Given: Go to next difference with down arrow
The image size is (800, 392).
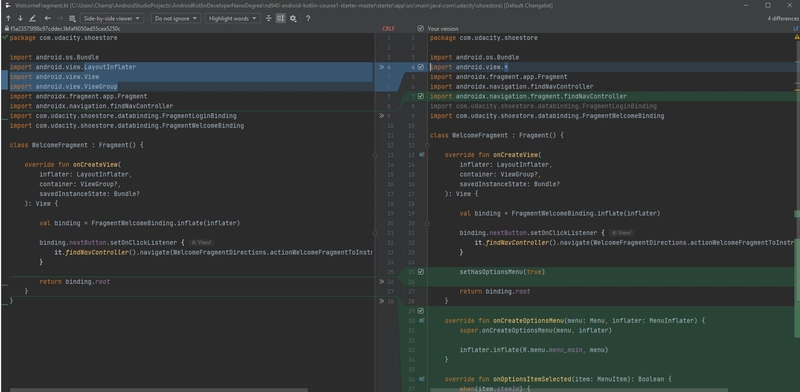Looking at the screenshot, I should [20, 18].
